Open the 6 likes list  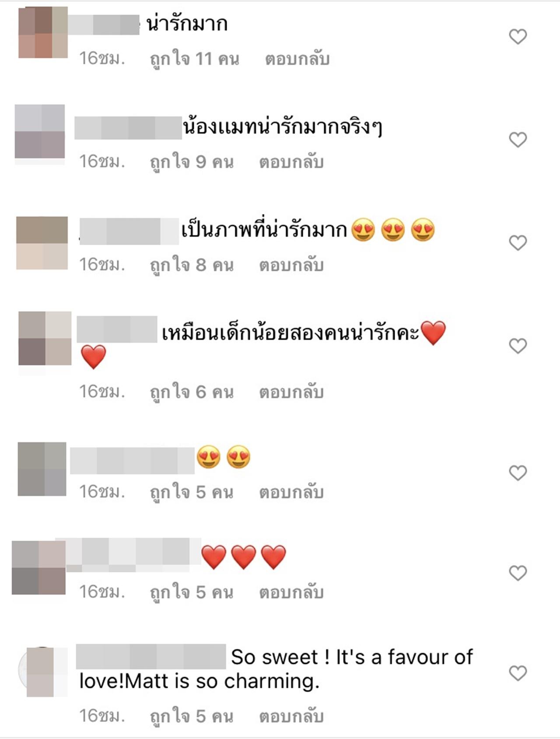coord(192,392)
